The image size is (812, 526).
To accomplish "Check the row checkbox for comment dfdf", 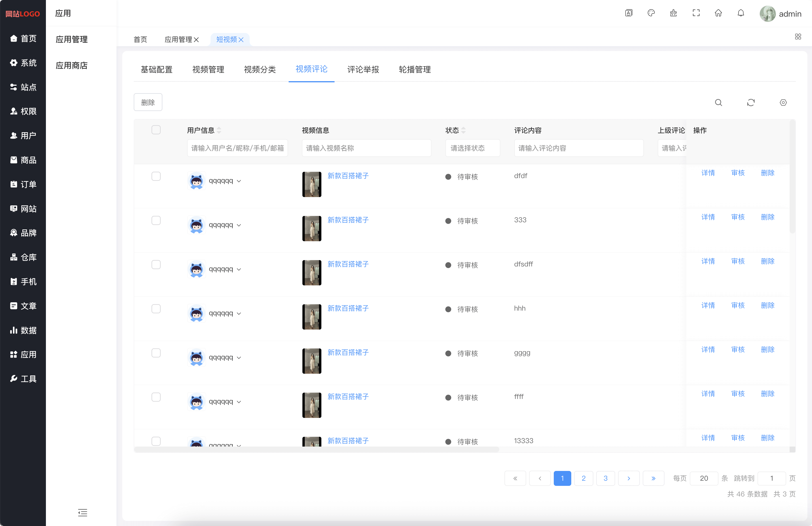I will (156, 176).
